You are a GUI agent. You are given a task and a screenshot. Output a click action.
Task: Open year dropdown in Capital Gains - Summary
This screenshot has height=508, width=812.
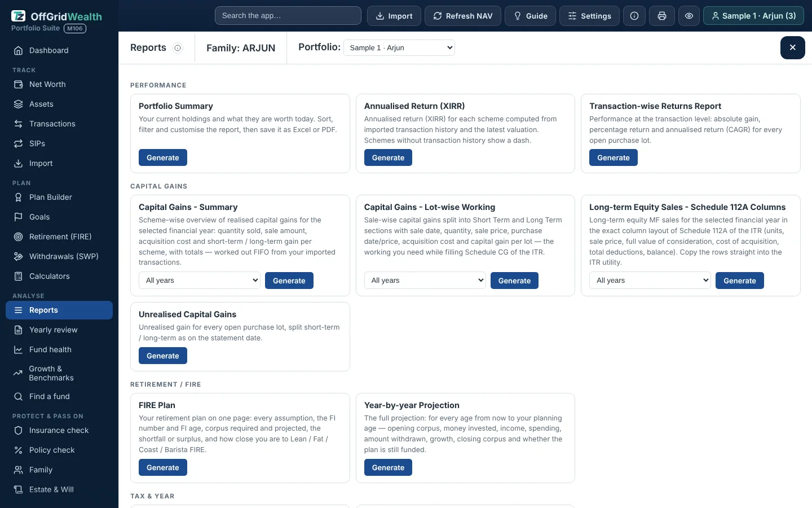click(200, 281)
